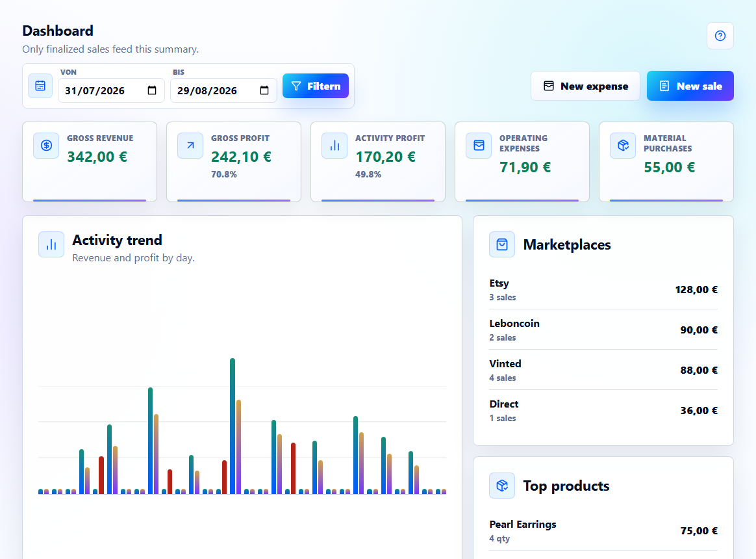Screen dimensions: 756x559
Task: Click the calendar icon beside VON
Action: tap(40, 86)
